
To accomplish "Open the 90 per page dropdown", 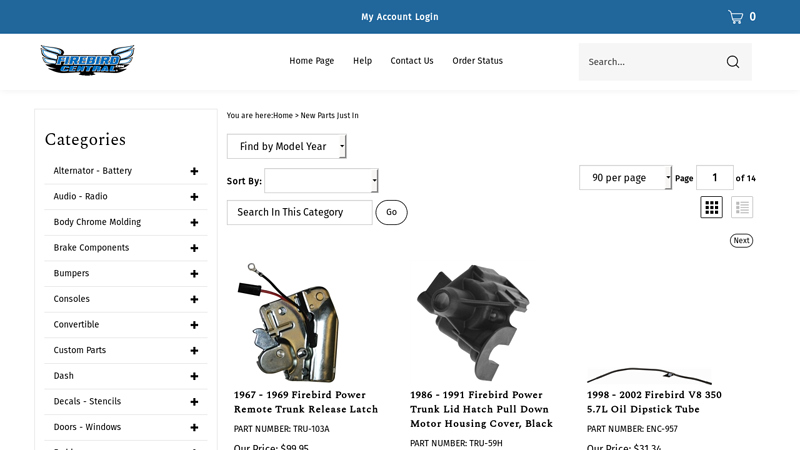I will tap(625, 178).
